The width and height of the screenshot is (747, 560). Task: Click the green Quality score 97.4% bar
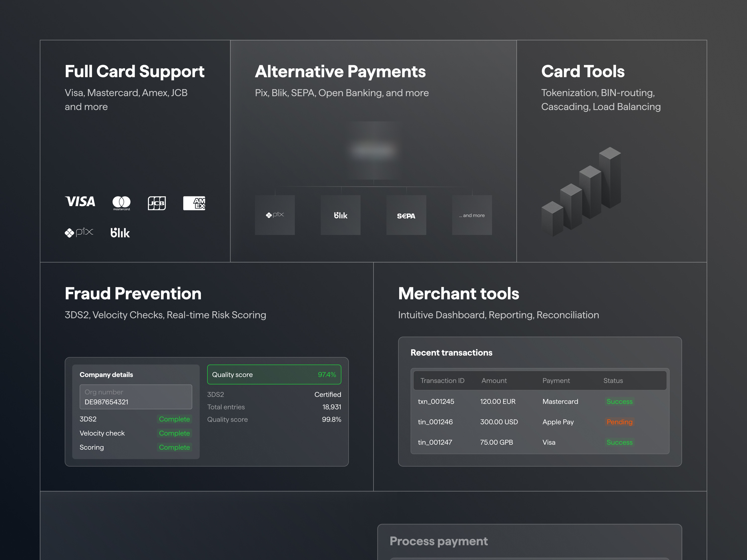coord(274,374)
